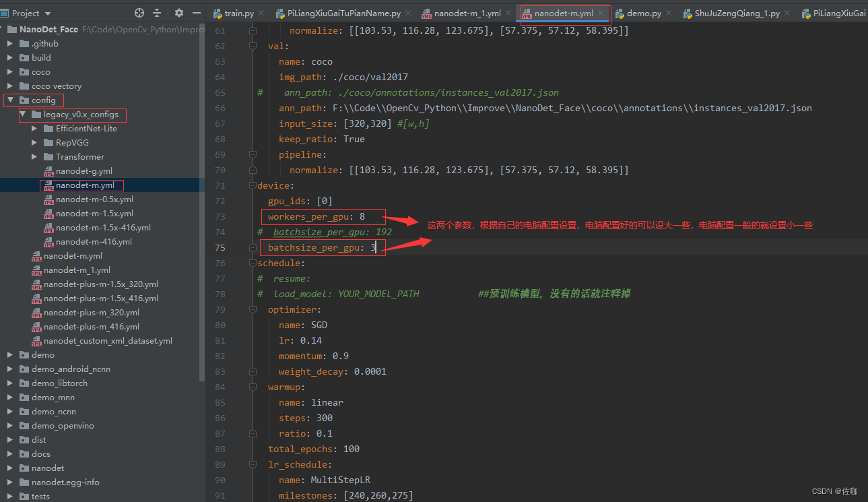The image size is (868, 502).
Task: Expand the coco vectory folder
Action: pyautogui.click(x=10, y=86)
